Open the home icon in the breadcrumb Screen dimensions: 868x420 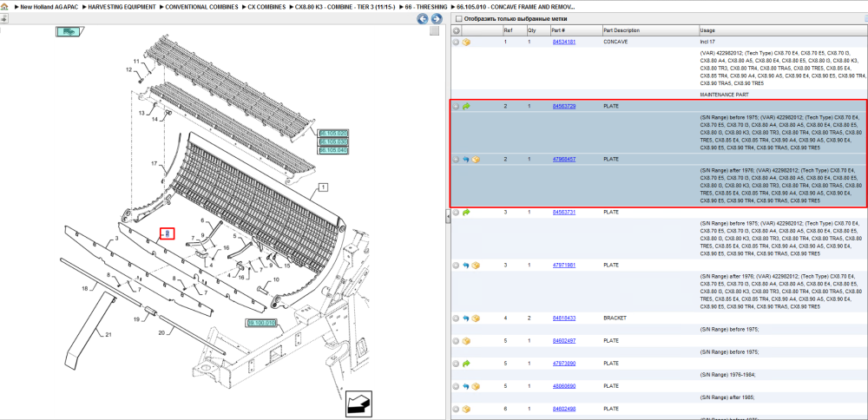(4, 7)
